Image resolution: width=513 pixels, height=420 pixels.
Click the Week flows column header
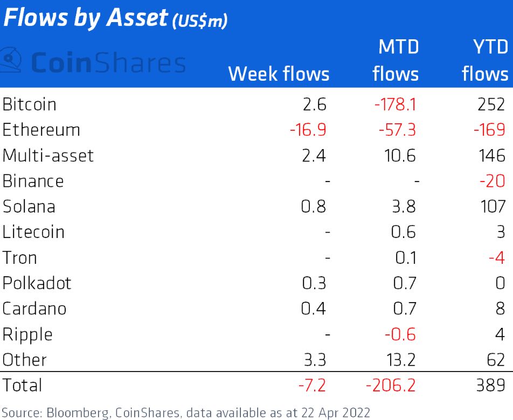tap(279, 74)
